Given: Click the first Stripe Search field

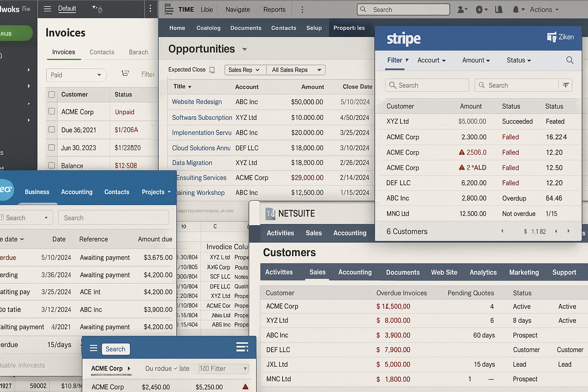Looking at the screenshot, I should coord(427,85).
